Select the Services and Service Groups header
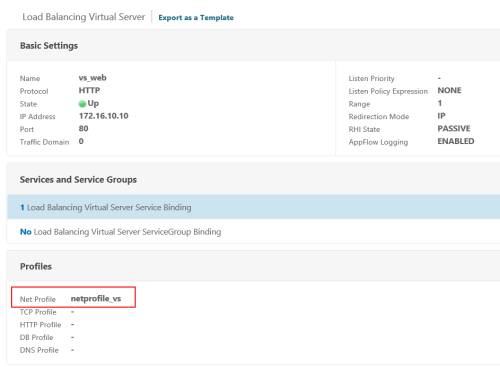The image size is (500, 367). pyautogui.click(x=78, y=180)
